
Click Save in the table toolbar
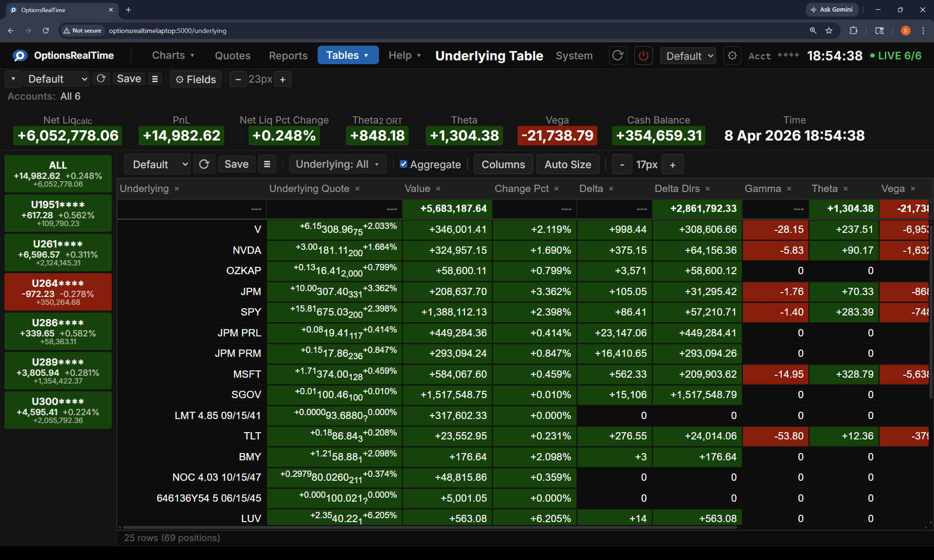[236, 164]
